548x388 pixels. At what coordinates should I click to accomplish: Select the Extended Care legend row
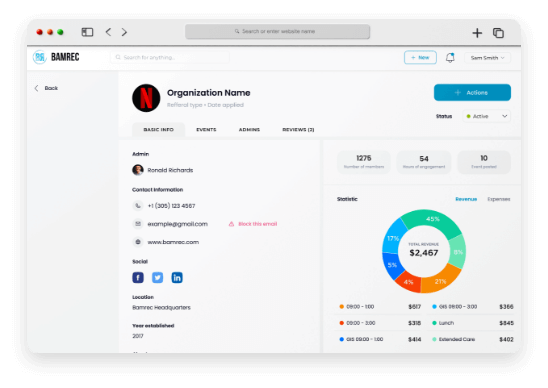click(x=473, y=339)
